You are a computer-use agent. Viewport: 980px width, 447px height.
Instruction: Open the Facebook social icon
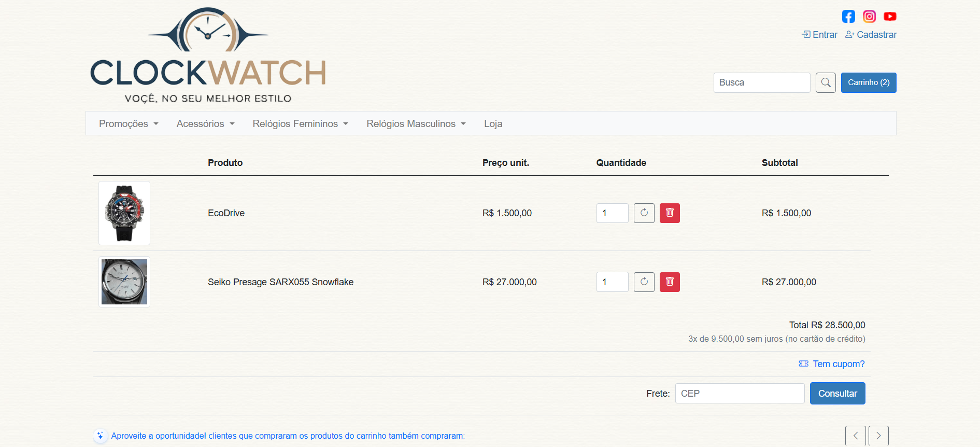(848, 17)
